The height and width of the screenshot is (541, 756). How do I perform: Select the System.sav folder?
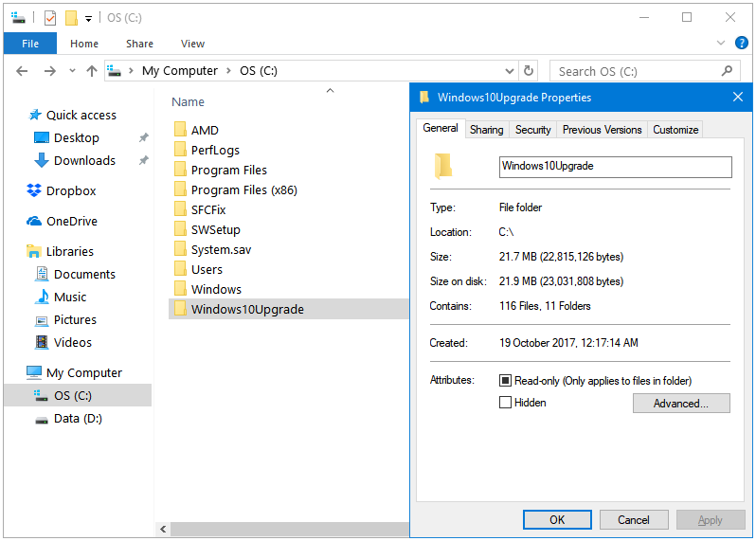point(221,249)
